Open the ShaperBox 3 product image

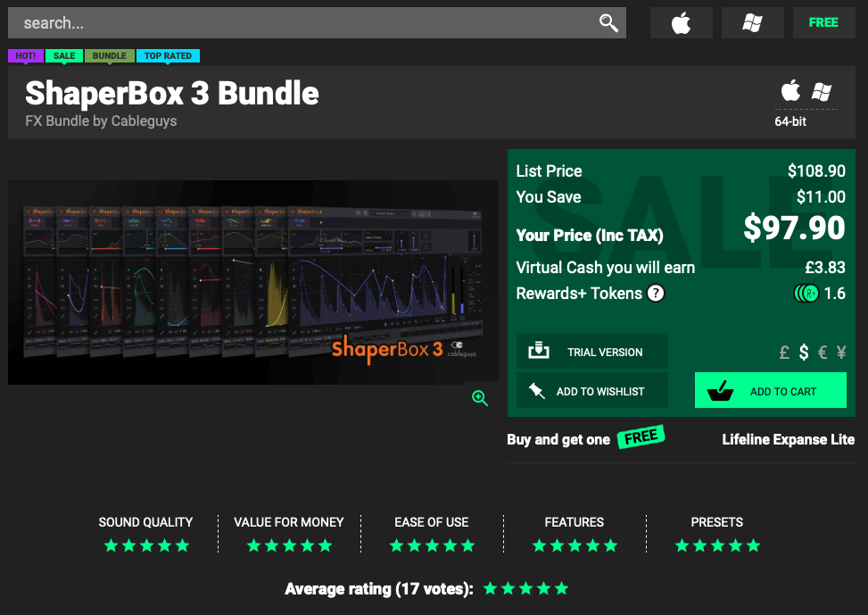click(253, 282)
